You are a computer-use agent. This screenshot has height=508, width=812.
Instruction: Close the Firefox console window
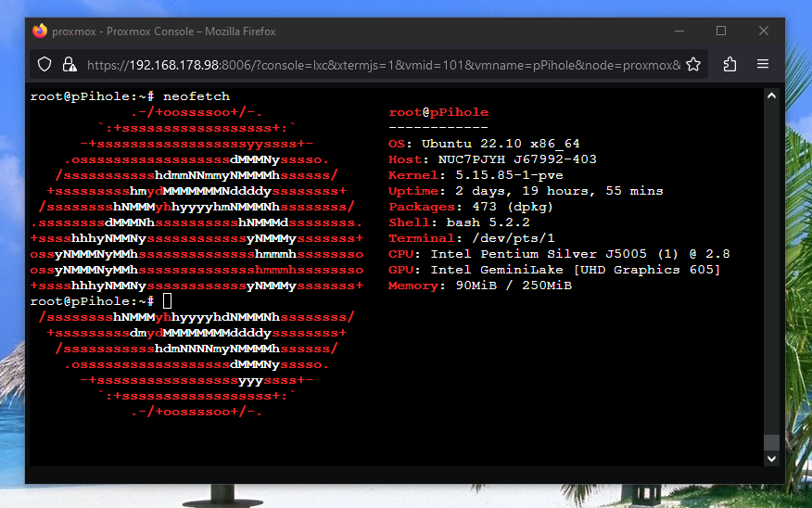[x=763, y=32]
